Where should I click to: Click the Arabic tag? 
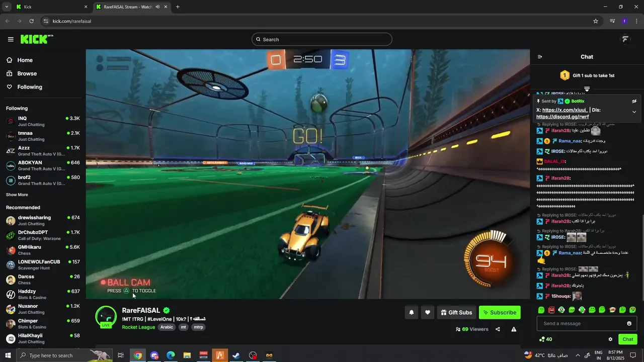(167, 327)
